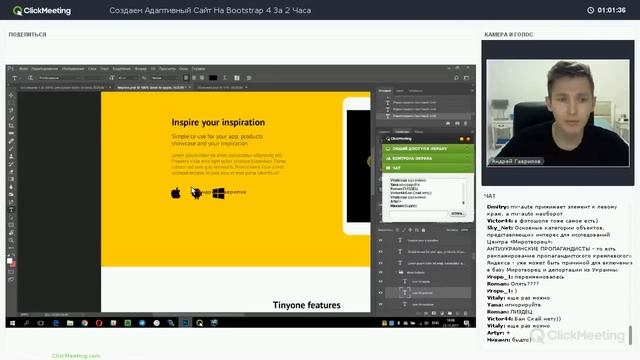The image size is (640, 360).
Task: Click 'Контроль экрана' green button
Action: click(428, 158)
